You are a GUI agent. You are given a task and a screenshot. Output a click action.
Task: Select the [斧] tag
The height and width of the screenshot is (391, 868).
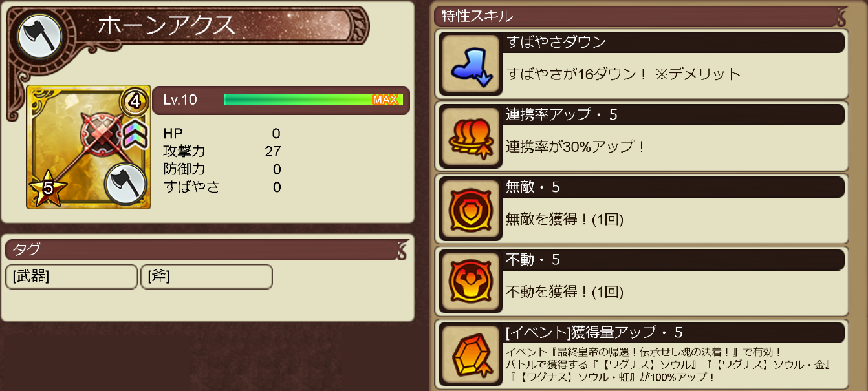206,277
